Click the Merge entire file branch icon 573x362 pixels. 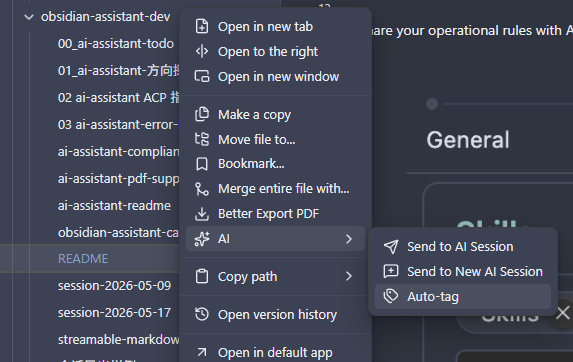tap(202, 189)
